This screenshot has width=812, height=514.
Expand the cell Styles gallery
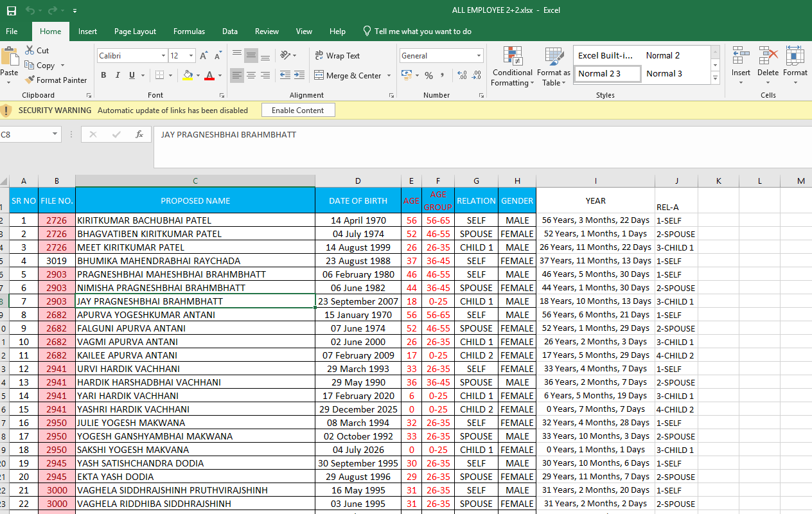coord(715,78)
